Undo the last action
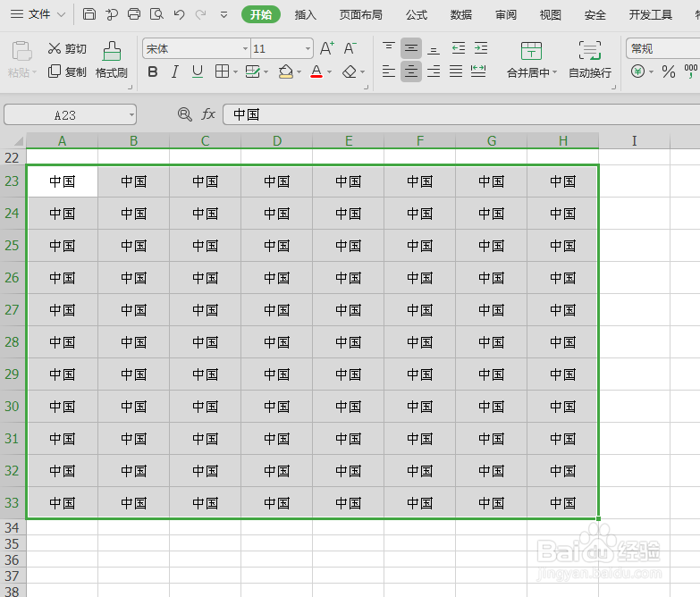Image resolution: width=700 pixels, height=597 pixels. click(x=180, y=14)
